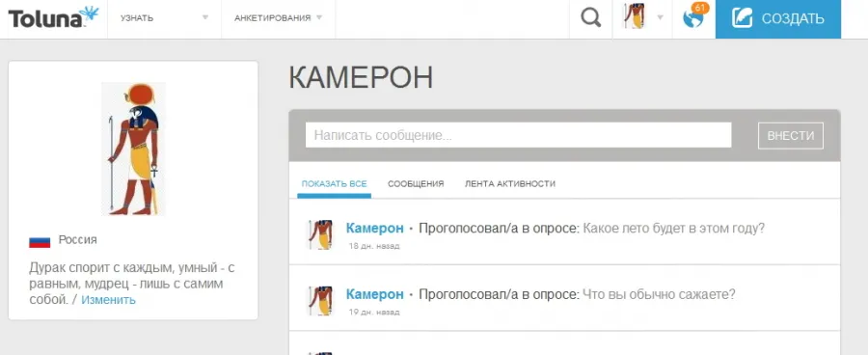Switch to the СООБЩЕНИЯ tab
Viewport: 868px width, 355px height.
[x=416, y=184]
